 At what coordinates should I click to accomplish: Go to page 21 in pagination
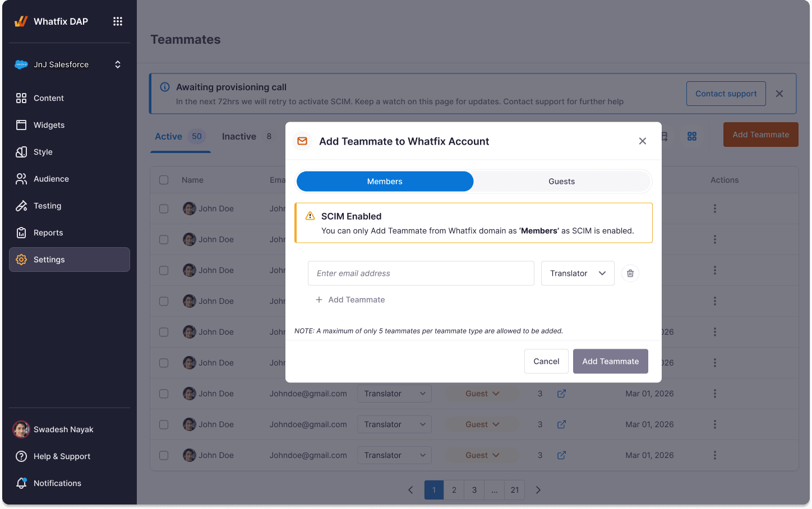pos(515,490)
